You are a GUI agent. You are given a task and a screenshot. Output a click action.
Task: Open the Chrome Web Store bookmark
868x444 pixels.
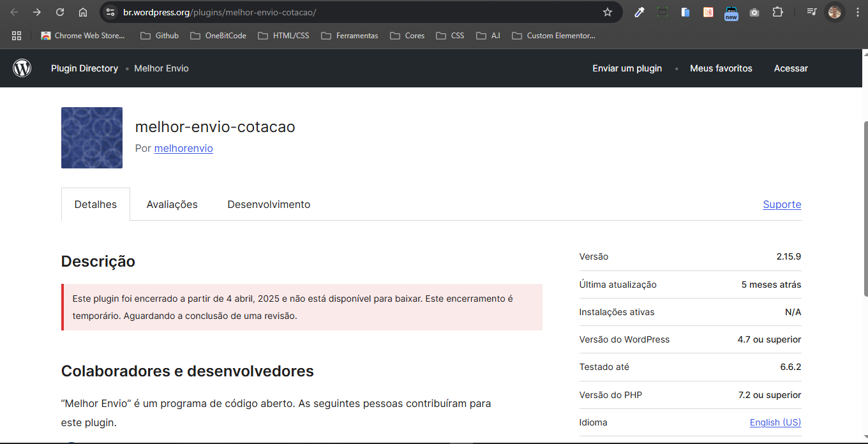[x=83, y=36]
